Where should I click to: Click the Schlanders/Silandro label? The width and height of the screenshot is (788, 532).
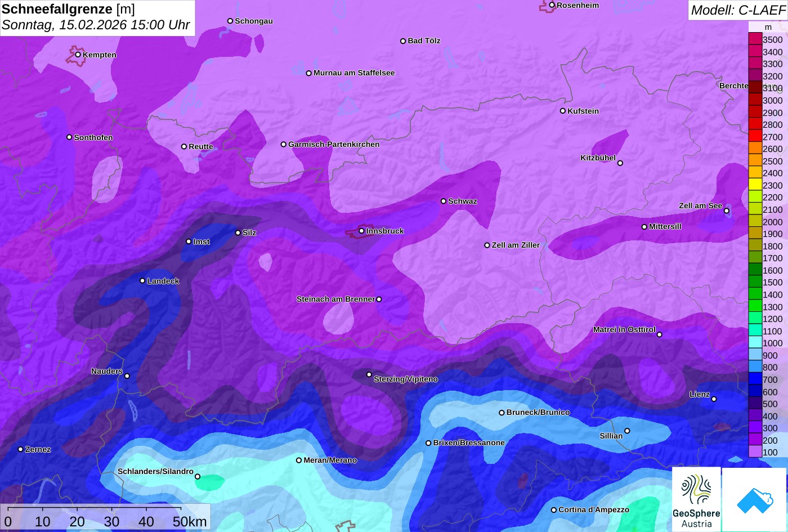(x=155, y=472)
